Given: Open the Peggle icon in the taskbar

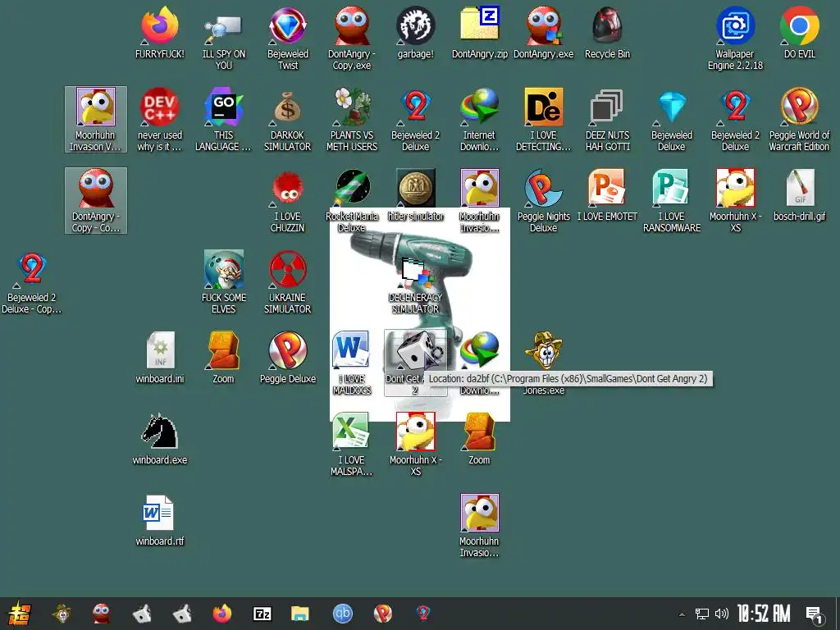Looking at the screenshot, I should (382, 613).
